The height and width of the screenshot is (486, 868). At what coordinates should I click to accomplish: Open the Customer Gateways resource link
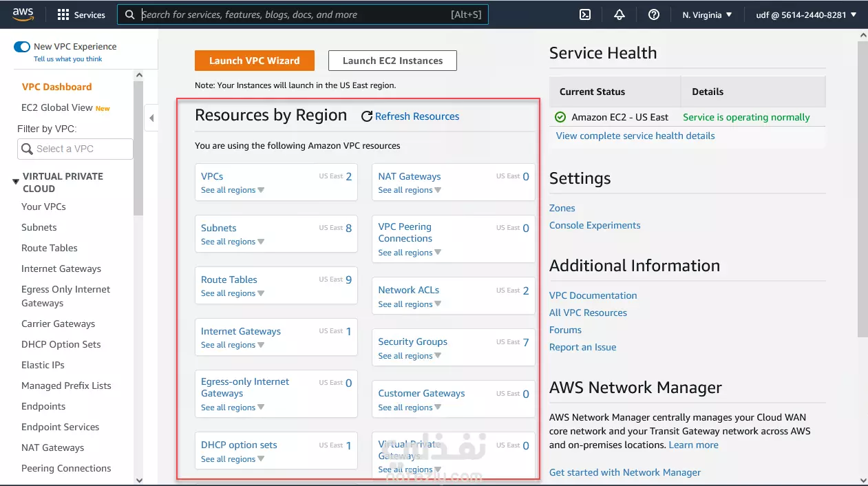pyautogui.click(x=421, y=393)
